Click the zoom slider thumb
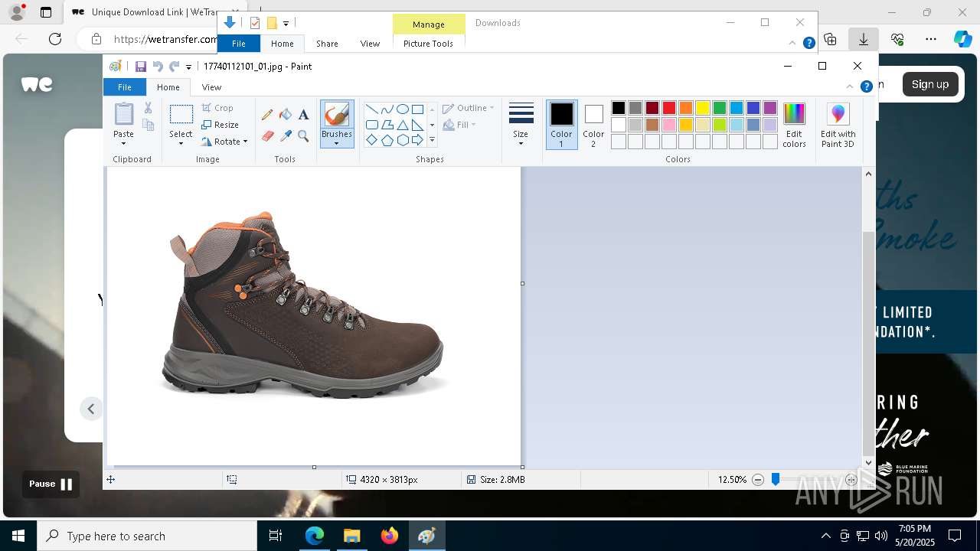The width and height of the screenshot is (980, 551). pyautogui.click(x=776, y=479)
